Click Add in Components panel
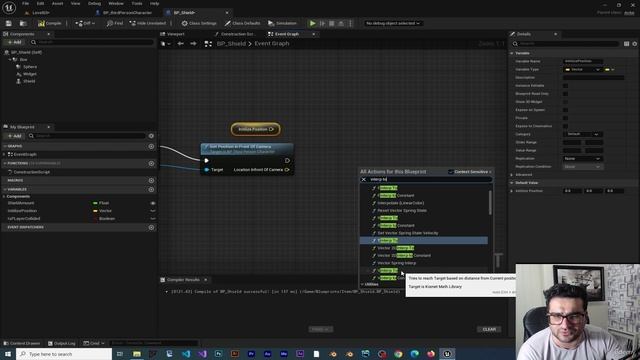 coord(14,42)
